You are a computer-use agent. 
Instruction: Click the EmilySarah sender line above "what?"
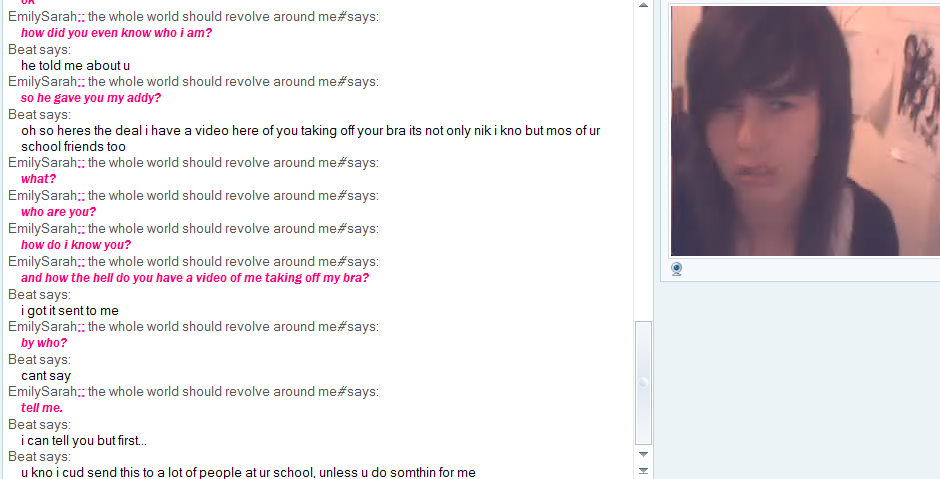point(193,162)
